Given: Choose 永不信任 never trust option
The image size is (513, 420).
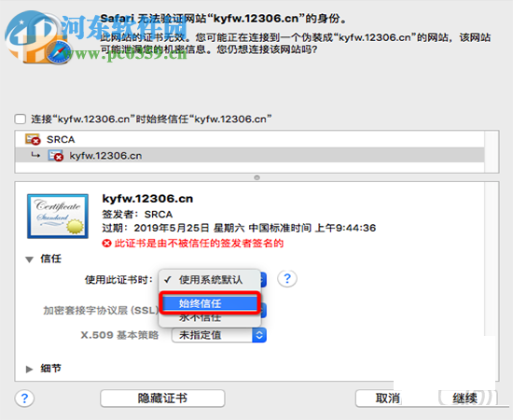Looking at the screenshot, I should pos(210,317).
